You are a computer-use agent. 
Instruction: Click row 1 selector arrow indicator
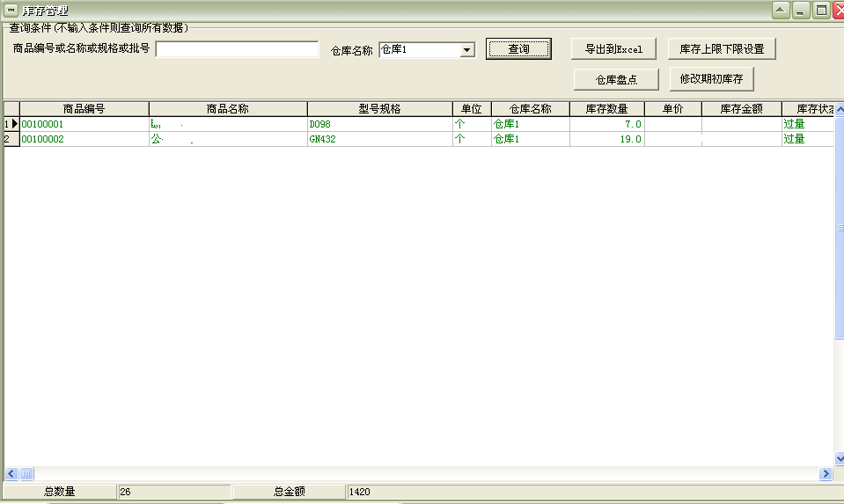(x=11, y=125)
